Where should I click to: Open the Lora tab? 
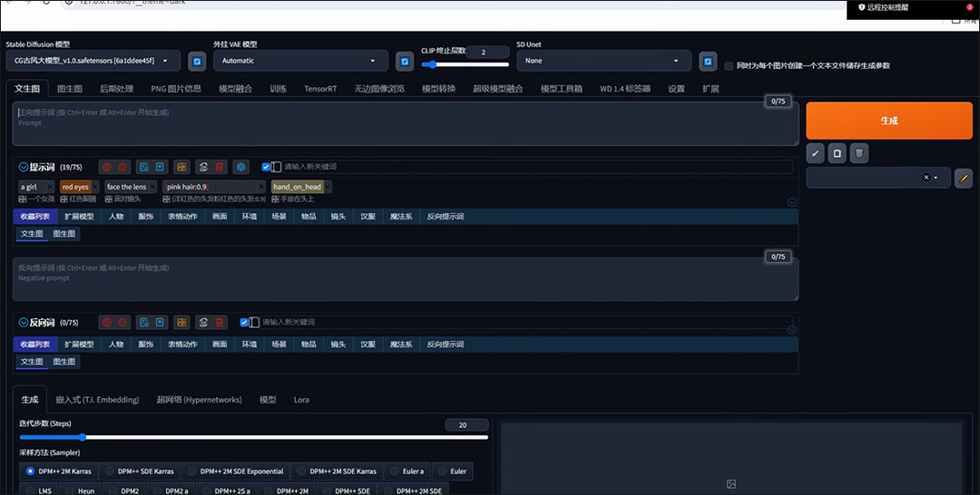pyautogui.click(x=301, y=400)
